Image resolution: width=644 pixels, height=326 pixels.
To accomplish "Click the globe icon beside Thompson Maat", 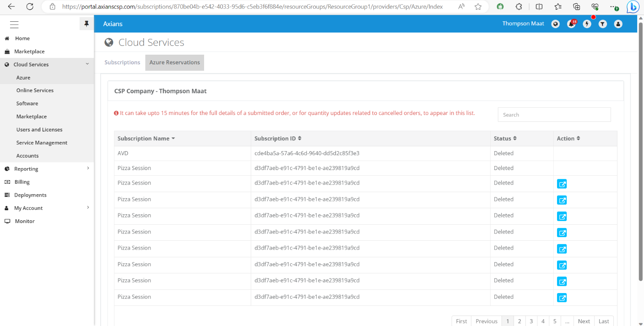I will 555,24.
